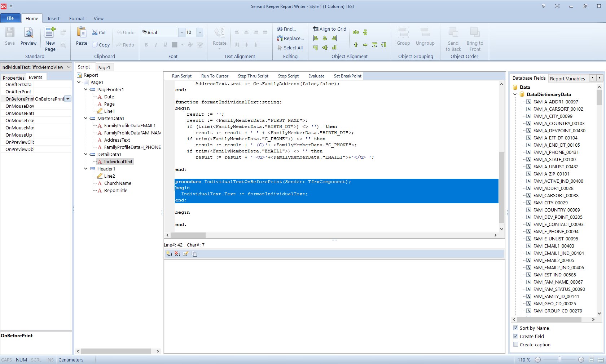
Task: Collapse the DataDictionaryData tree node
Action: pyautogui.click(x=515, y=94)
